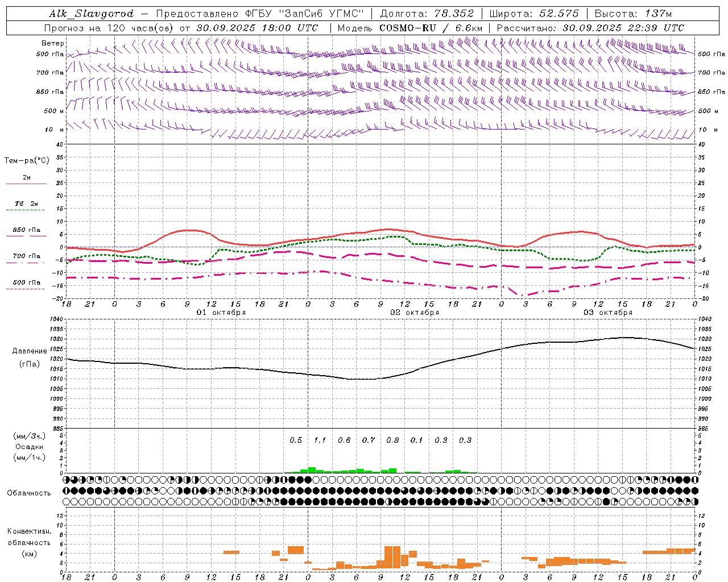Click 700 гПа entry in temperature legend
This screenshot has width=728, height=582.
point(27,256)
